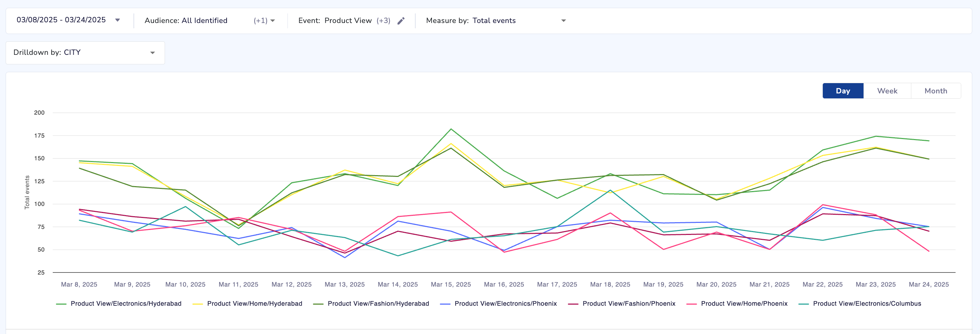Toggle Product View/Home/Hyderabad legend series
Screen dimensions: 980x334
[254, 304]
